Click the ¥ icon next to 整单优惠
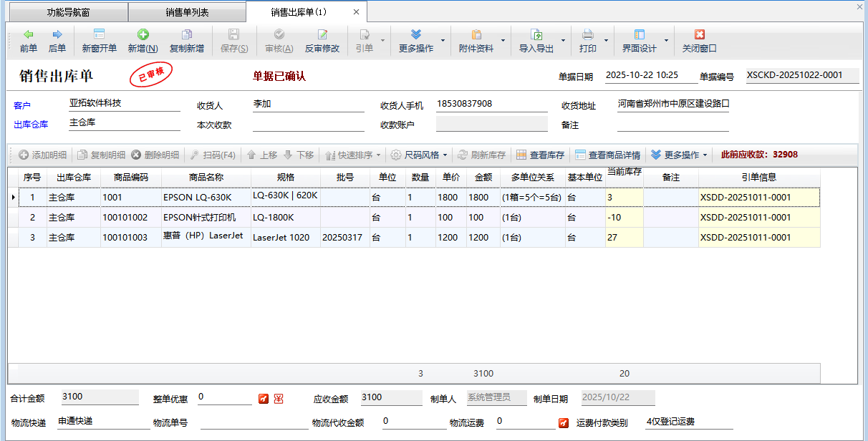This screenshot has width=868, height=441. [x=279, y=399]
